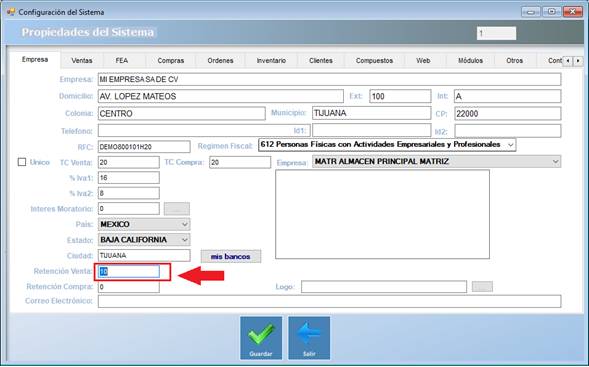Click the header field showing 1
This screenshot has height=367, width=589.
[496, 33]
